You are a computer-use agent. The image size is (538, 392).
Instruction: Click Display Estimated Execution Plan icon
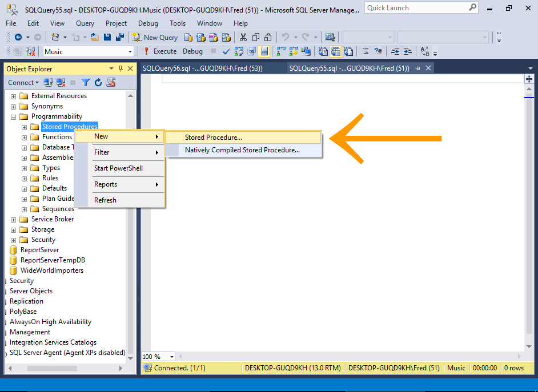239,52
